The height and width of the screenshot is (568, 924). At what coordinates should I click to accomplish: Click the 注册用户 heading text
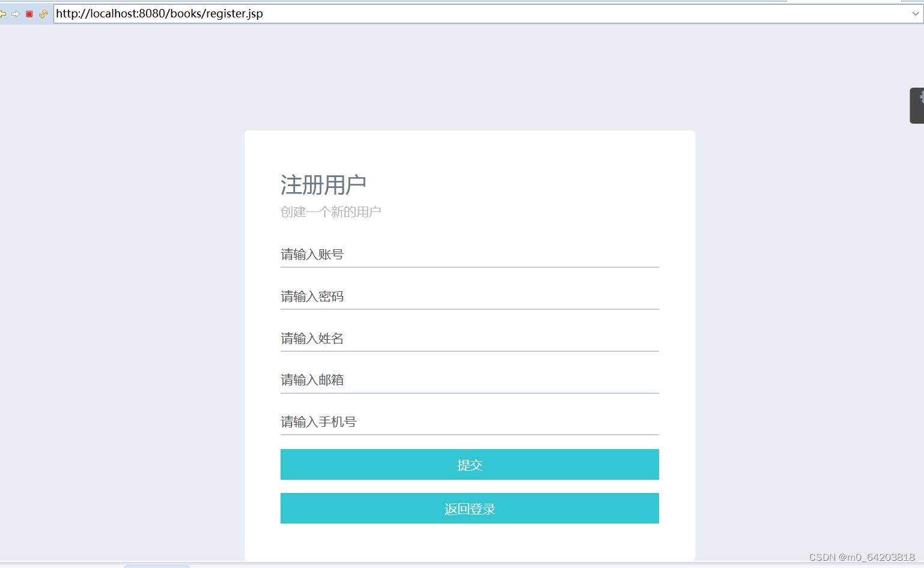point(323,185)
